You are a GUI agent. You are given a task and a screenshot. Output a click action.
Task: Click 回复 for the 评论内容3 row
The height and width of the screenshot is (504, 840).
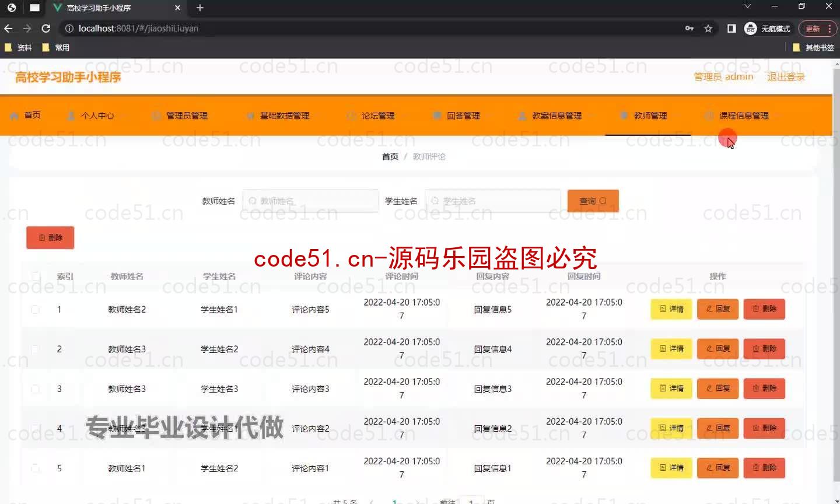[718, 388]
